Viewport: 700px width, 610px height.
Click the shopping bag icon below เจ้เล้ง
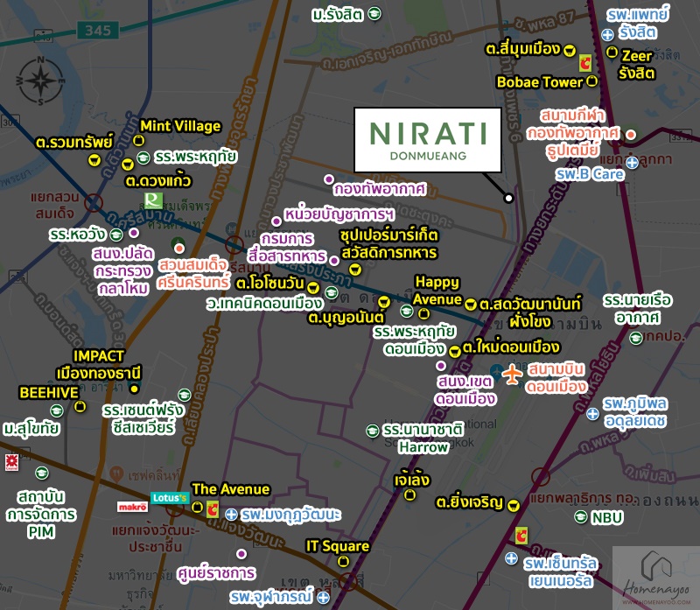pos(409,494)
